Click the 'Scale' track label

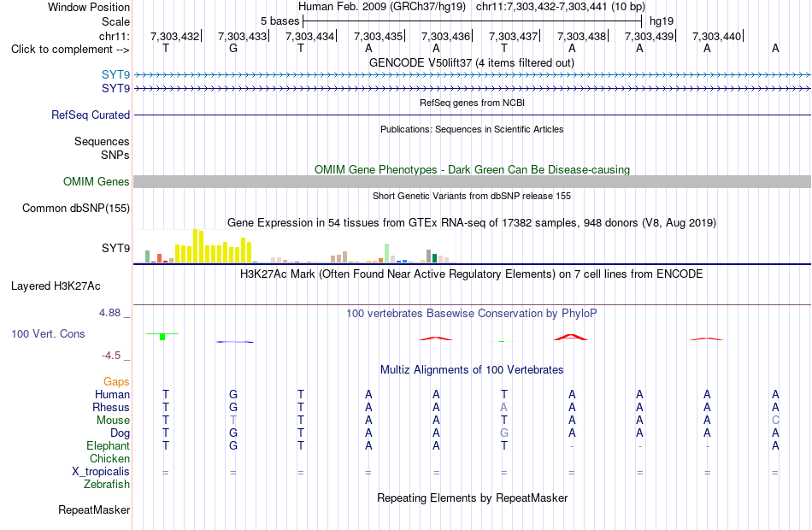(x=115, y=21)
